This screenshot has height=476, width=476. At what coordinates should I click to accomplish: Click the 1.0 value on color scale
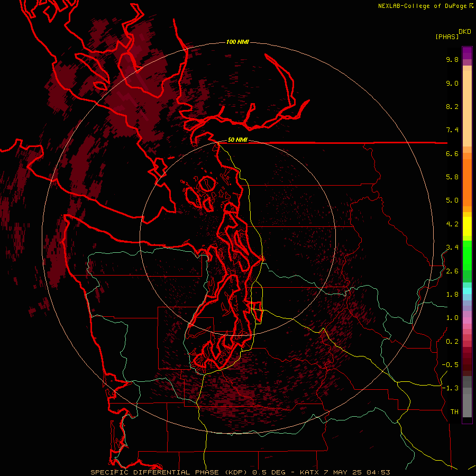452,318
